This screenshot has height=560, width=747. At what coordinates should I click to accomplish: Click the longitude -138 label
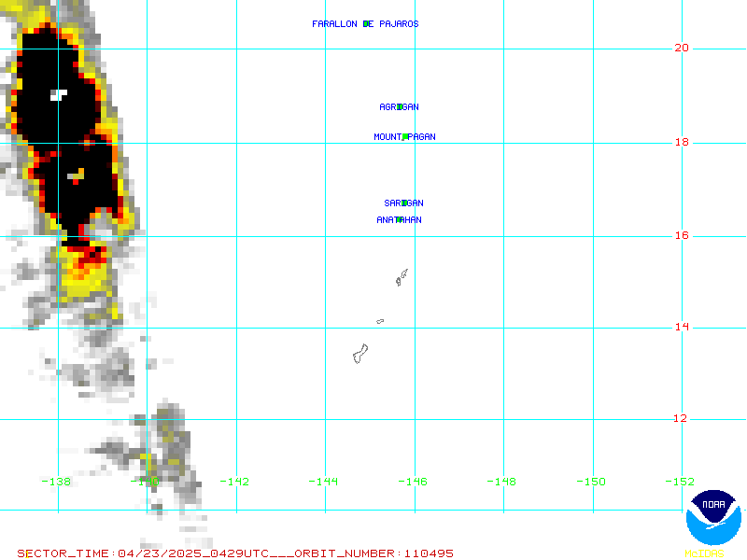pyautogui.click(x=57, y=482)
